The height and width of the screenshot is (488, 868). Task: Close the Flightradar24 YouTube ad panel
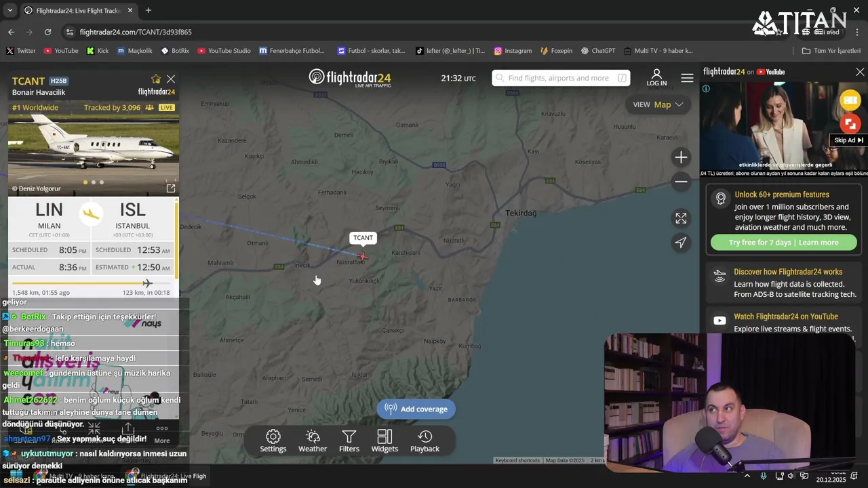(x=860, y=72)
